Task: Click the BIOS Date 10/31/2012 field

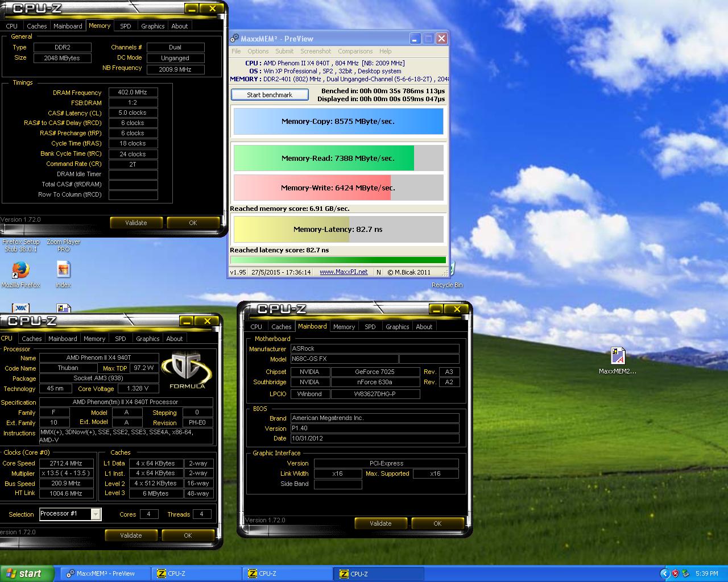Action: (x=375, y=439)
